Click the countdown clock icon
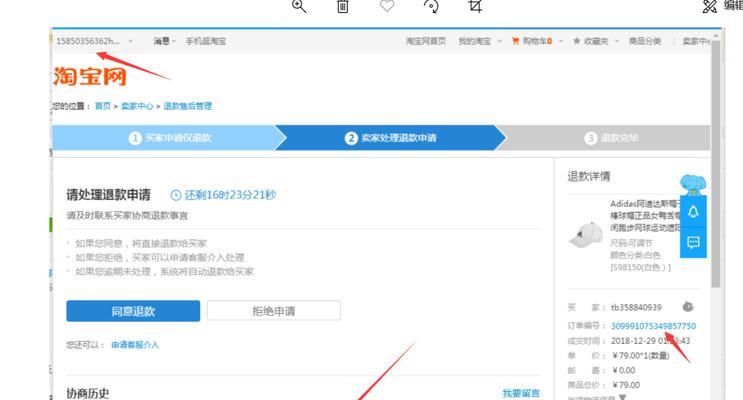 pos(176,195)
